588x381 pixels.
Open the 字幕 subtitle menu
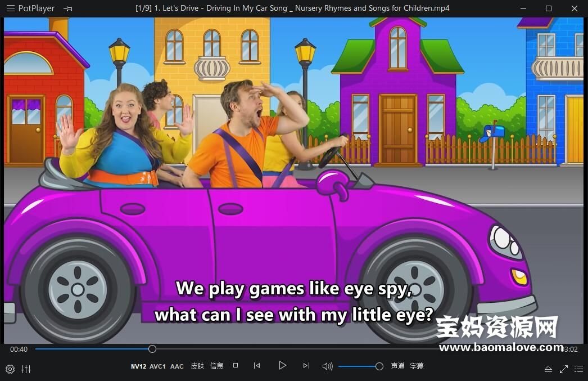click(417, 366)
